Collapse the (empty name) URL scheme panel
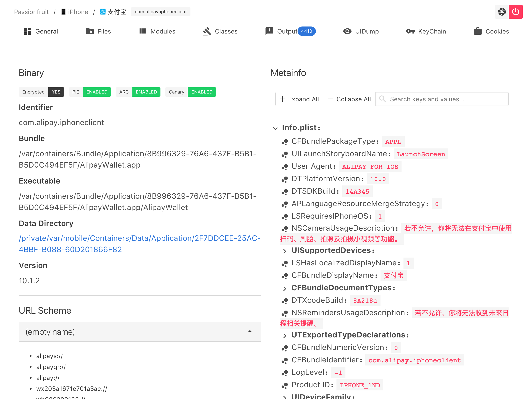Image resolution: width=532 pixels, height=399 pixels. [250, 332]
